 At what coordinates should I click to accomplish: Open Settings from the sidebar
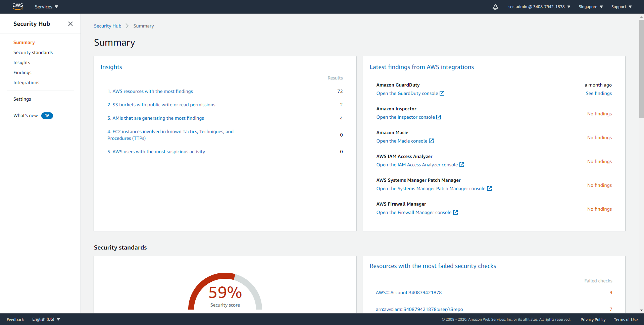(x=22, y=99)
